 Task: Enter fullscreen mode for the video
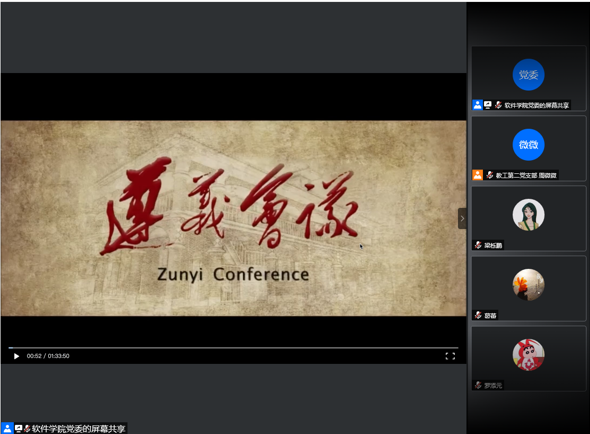pyautogui.click(x=450, y=356)
